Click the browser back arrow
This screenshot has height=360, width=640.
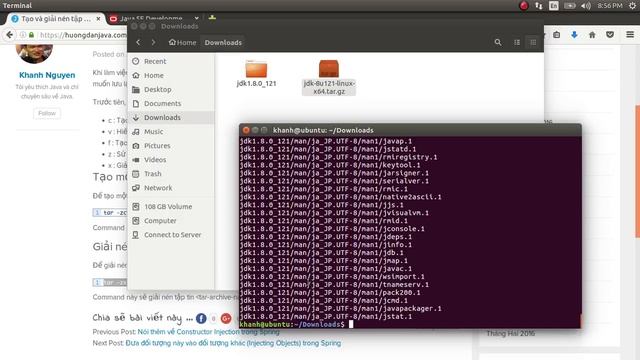(9, 35)
